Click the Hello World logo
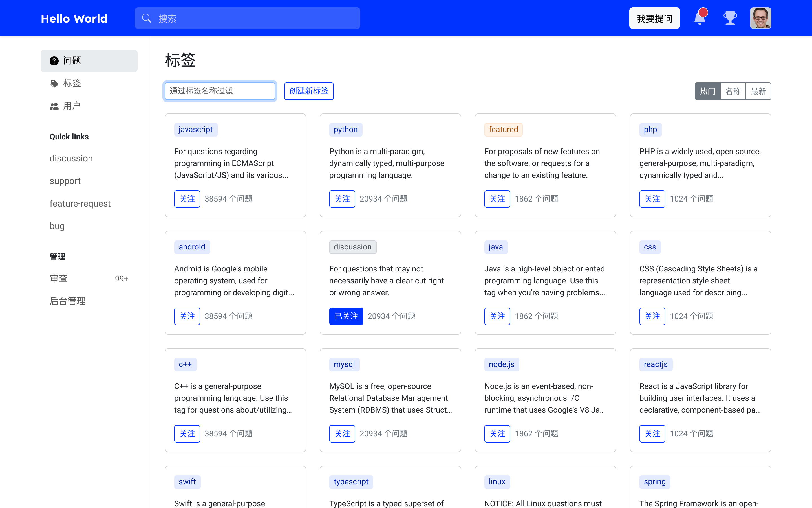The image size is (812, 508). click(74, 18)
